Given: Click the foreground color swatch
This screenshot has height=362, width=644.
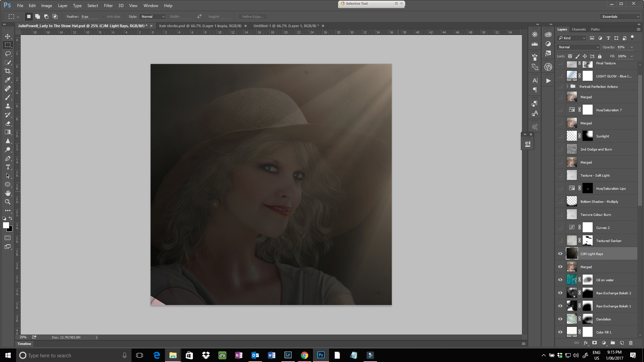Looking at the screenshot, I should (x=6, y=225).
